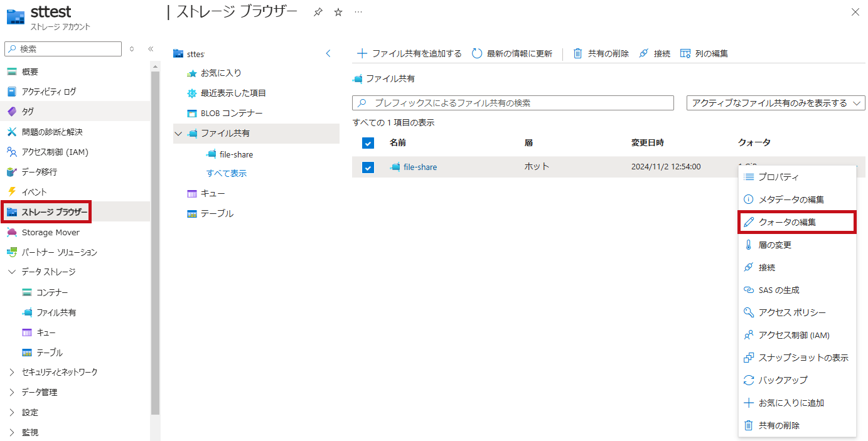Expand the 監視 section
868x441 pixels.
click(x=12, y=432)
